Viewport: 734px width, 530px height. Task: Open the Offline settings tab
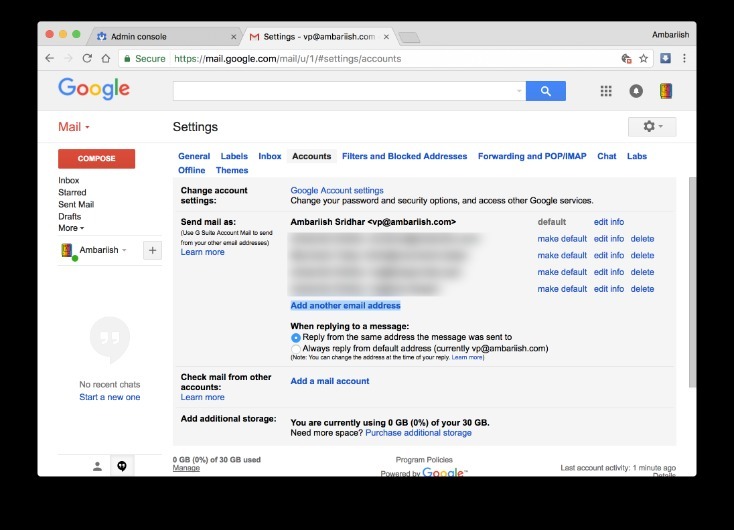191,170
